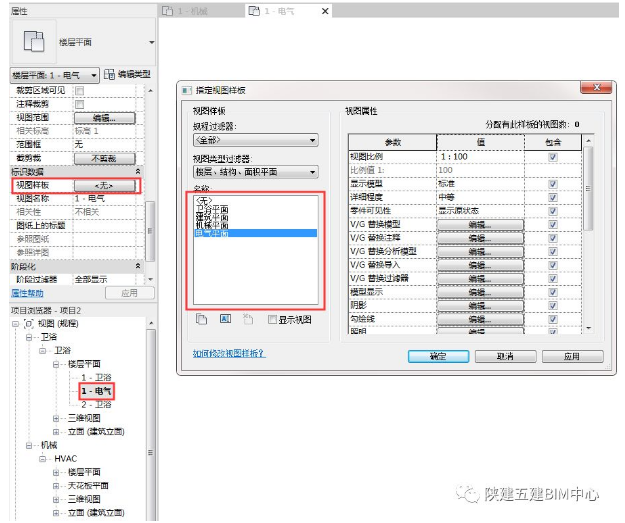Image resolution: width=625 pixels, height=523 pixels.
Task: Click the Properties panel 应用 button
Action: [x=130, y=293]
